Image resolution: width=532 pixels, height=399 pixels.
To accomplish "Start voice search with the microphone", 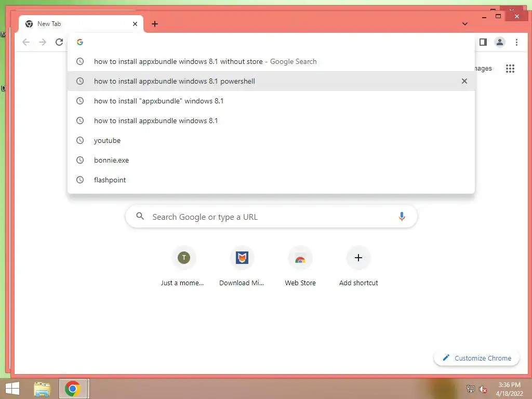I will [402, 217].
